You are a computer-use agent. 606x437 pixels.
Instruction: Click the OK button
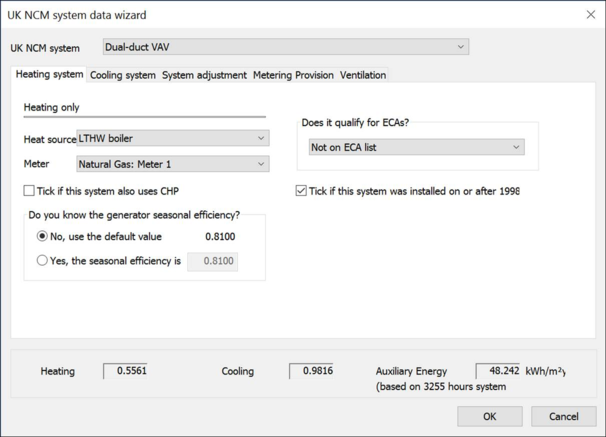click(489, 416)
